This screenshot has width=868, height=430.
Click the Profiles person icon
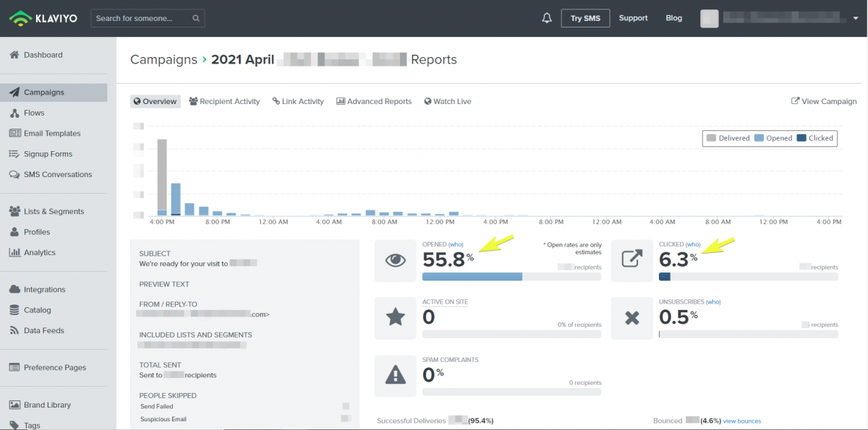(x=14, y=232)
